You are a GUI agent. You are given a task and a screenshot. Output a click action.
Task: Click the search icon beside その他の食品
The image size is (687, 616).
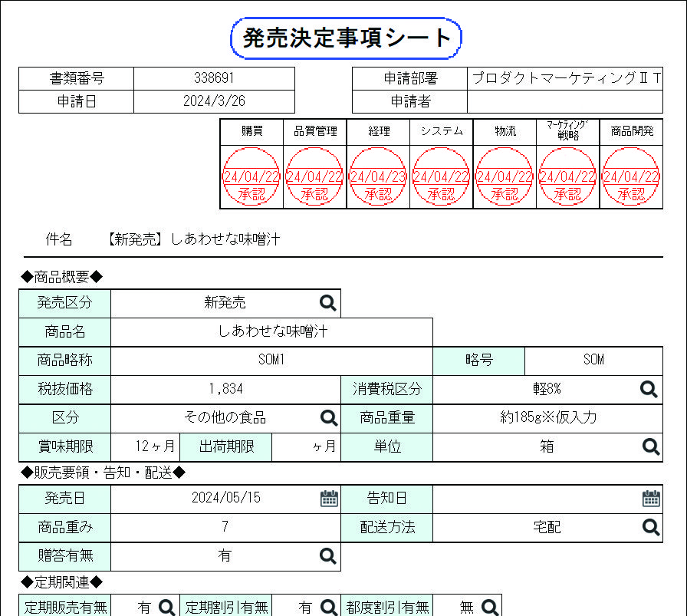point(329,418)
